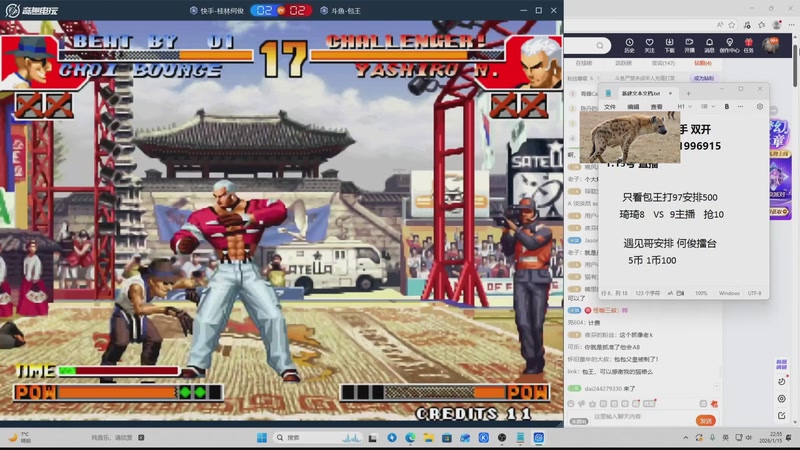The image size is (800, 450).
Task: Click the red flag icon in chat toolbar
Action: tap(714, 404)
